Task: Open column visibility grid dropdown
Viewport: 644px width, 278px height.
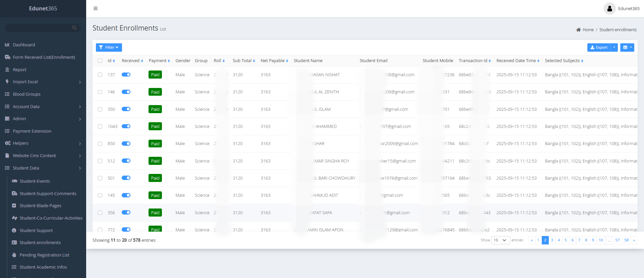Action: pos(627,47)
